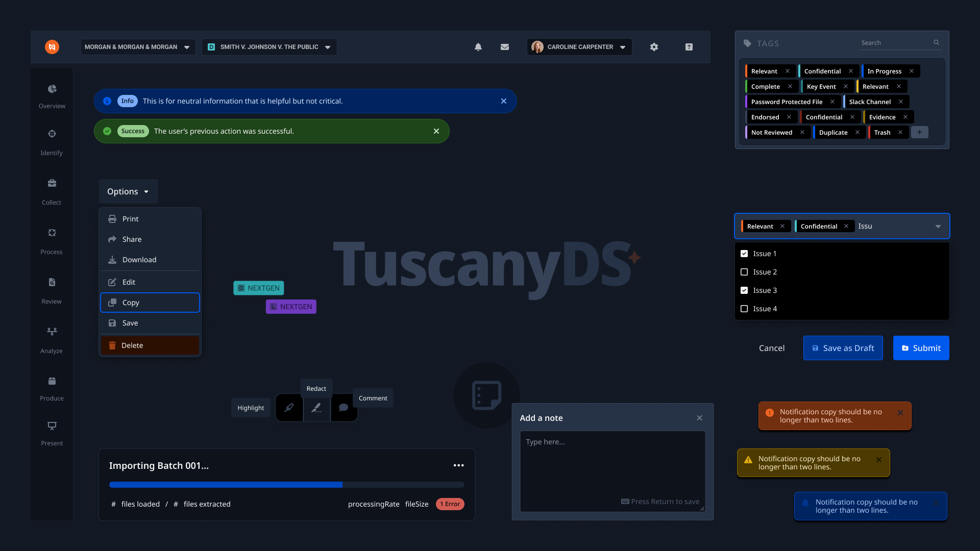Click the Submit button

[x=921, y=348]
